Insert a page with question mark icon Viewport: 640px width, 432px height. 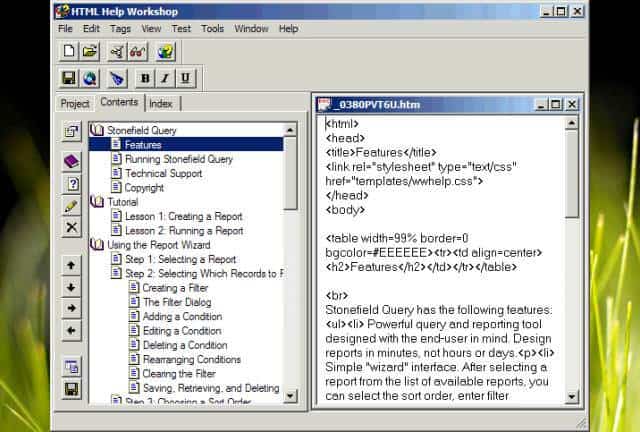[x=71, y=184]
